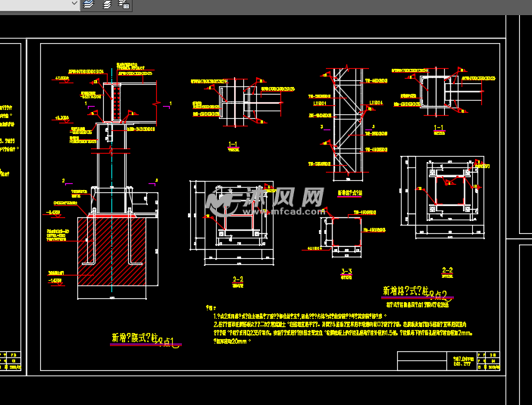Click the 3-3 section label
The width and height of the screenshot is (532, 405).
point(346,270)
